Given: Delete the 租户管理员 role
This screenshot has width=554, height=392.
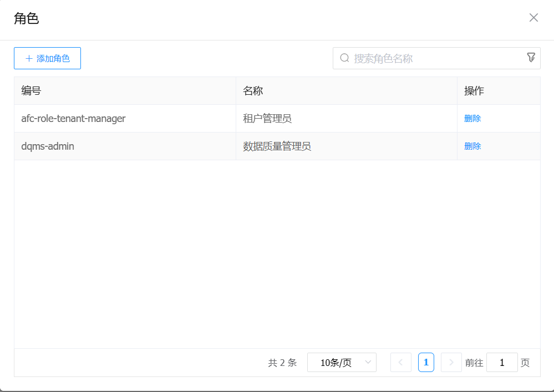Looking at the screenshot, I should coord(472,119).
